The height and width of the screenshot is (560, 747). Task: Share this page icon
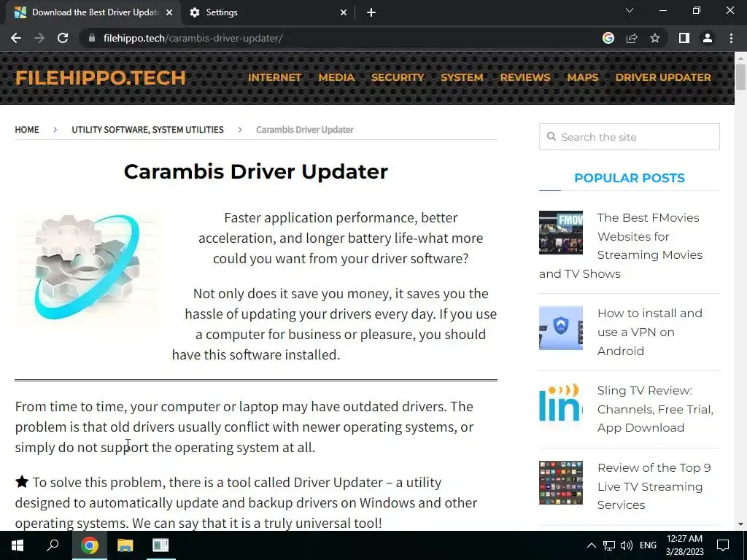coord(632,38)
